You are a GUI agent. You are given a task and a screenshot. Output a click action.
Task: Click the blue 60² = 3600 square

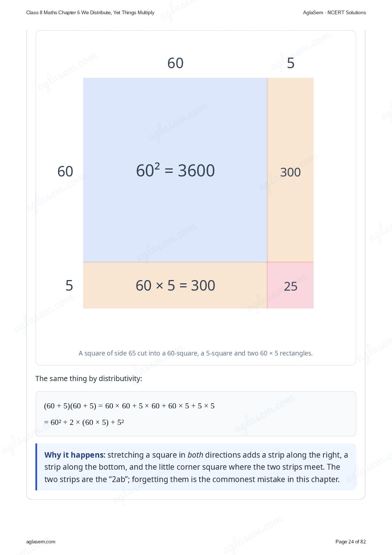(x=175, y=170)
